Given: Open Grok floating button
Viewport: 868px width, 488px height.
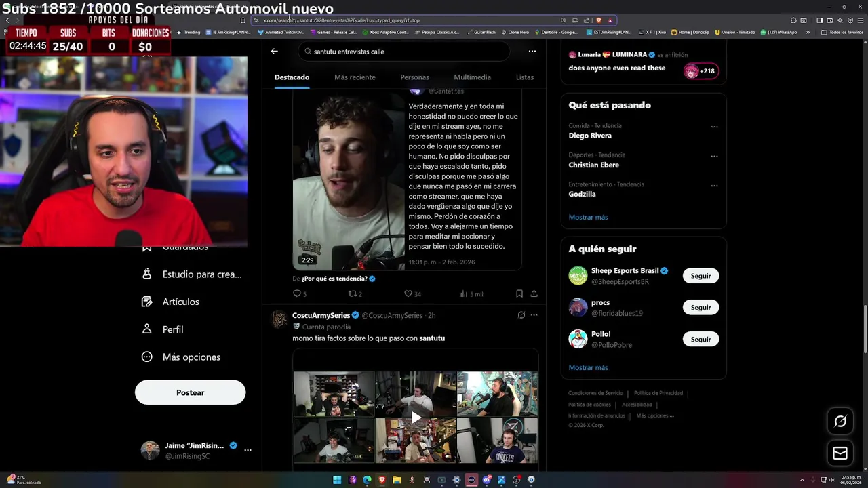Looking at the screenshot, I should tap(840, 422).
